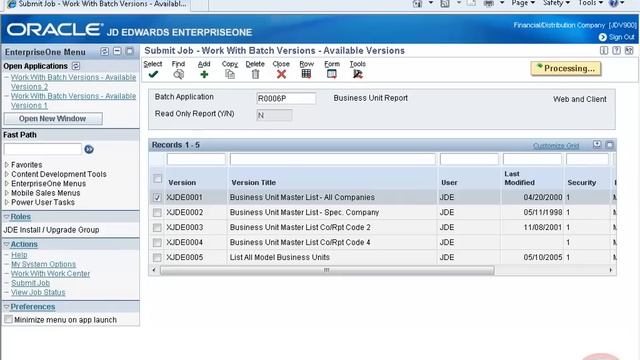
Task: Click the Fast Path go arrow icon
Action: (89, 149)
